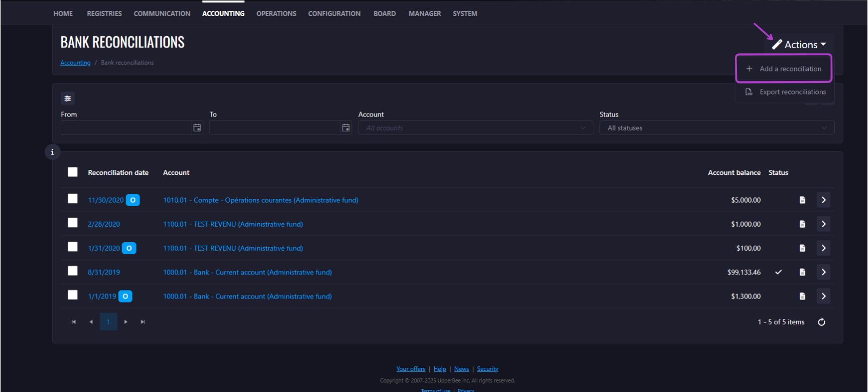Sort by Account balance column header
868x392 pixels.
tap(734, 172)
